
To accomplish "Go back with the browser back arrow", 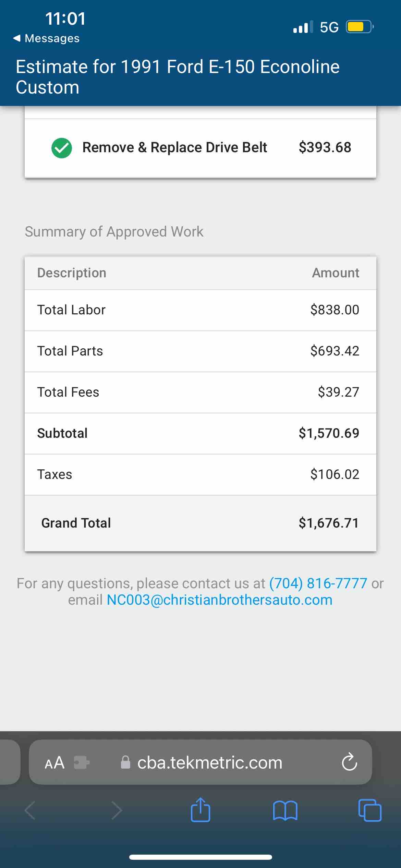I will tap(30, 810).
